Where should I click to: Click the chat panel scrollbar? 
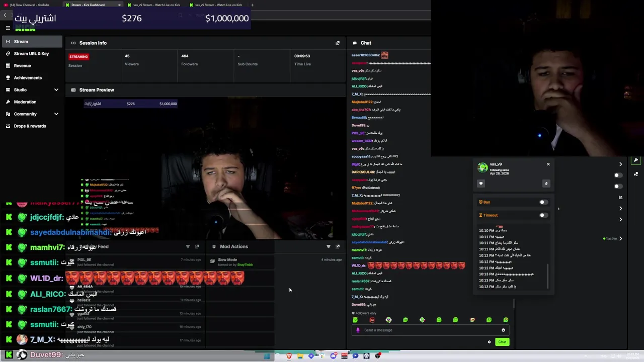pos(514,304)
